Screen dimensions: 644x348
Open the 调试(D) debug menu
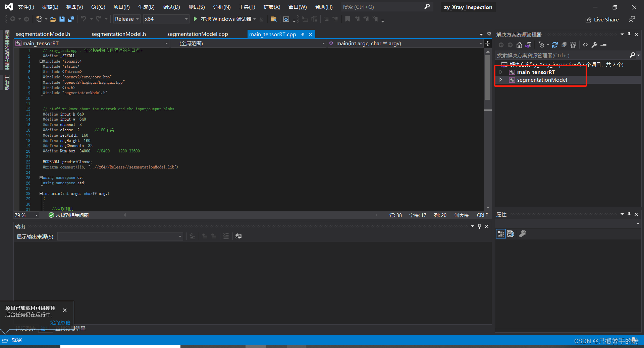[171, 7]
